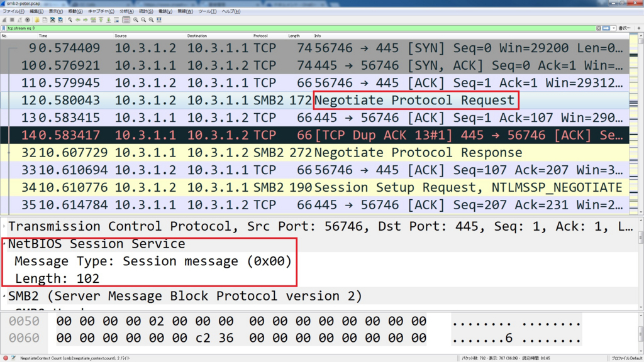The image size is (644, 362).
Task: Collapse SMB2 Server Message Block node
Action: pyautogui.click(x=4, y=296)
